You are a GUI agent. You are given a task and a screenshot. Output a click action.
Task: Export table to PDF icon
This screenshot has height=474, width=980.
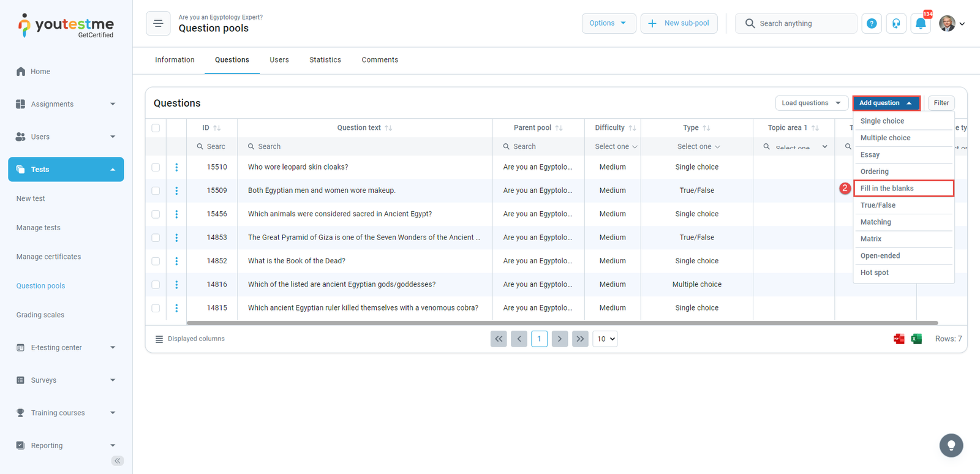(899, 339)
